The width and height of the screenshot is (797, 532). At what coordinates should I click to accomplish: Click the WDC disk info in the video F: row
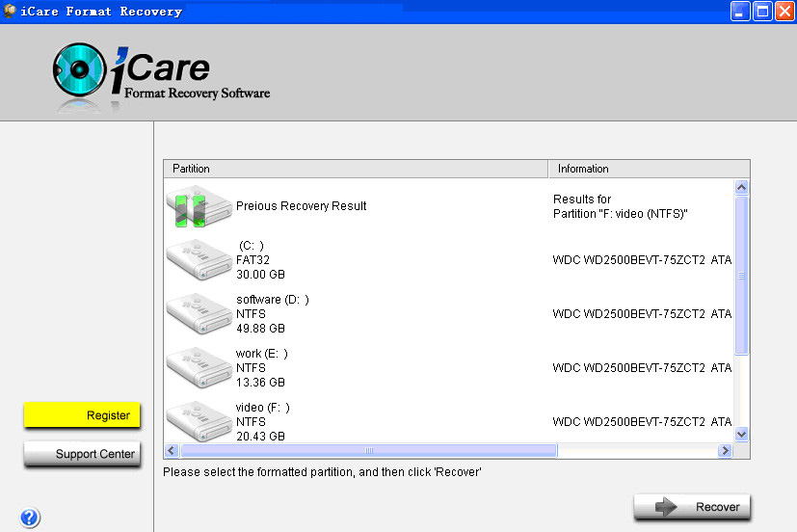(642, 421)
